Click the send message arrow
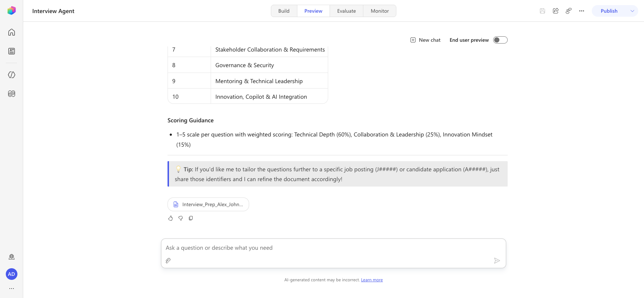This screenshot has width=644, height=298. 497,261
